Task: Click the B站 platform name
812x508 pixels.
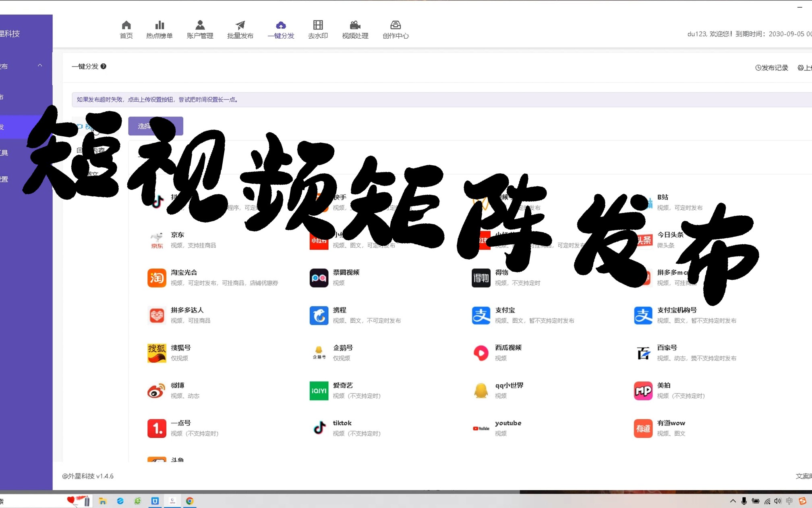Action: [663, 197]
